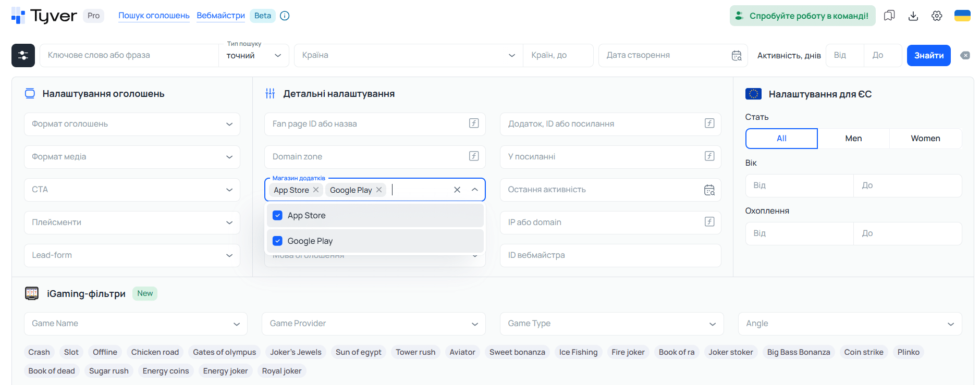Switch to Вебмайстри tab
This screenshot has width=980, height=385.
pyautogui.click(x=221, y=16)
